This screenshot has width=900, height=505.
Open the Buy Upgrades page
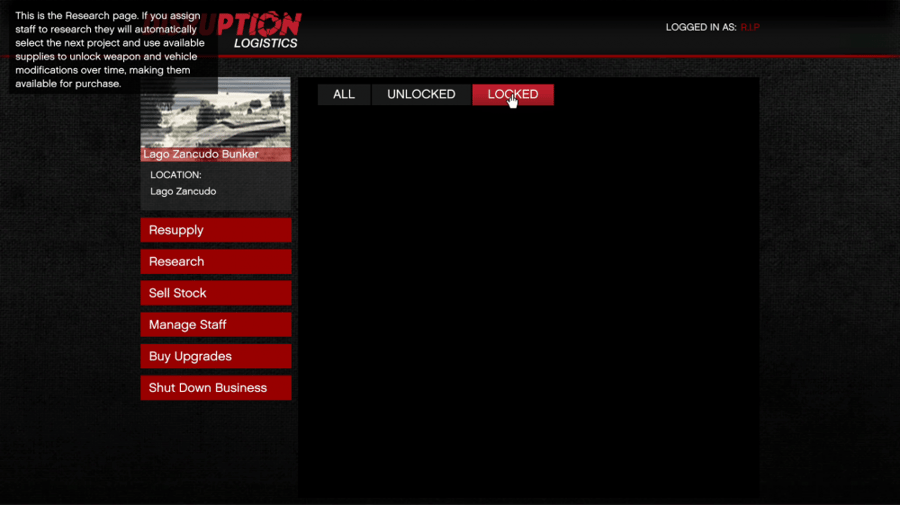216,356
